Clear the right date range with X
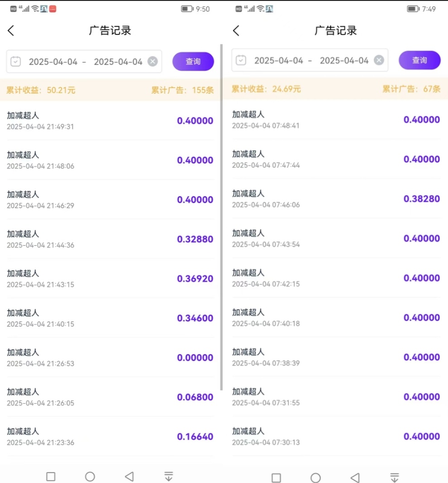The height and width of the screenshot is (483, 448). pos(379,60)
